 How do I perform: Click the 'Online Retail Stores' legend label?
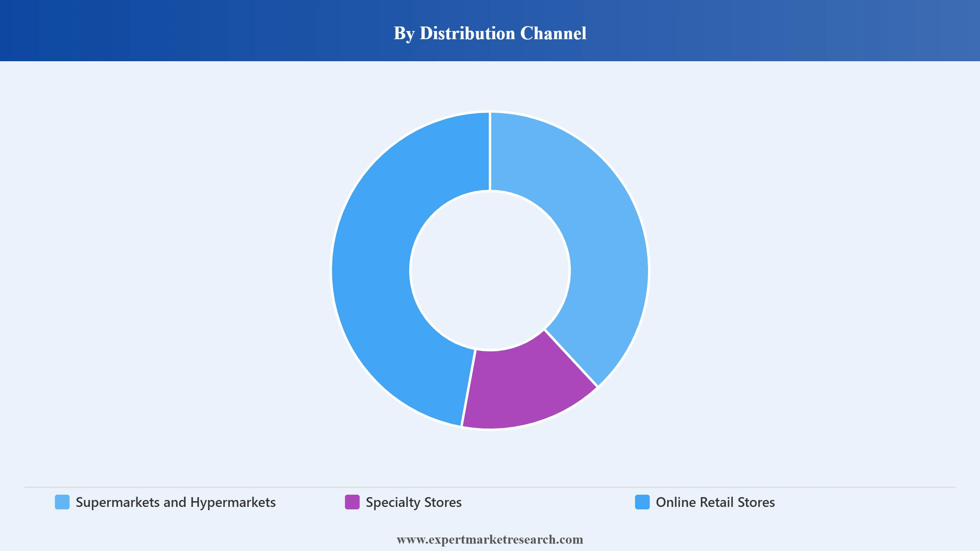coord(715,502)
